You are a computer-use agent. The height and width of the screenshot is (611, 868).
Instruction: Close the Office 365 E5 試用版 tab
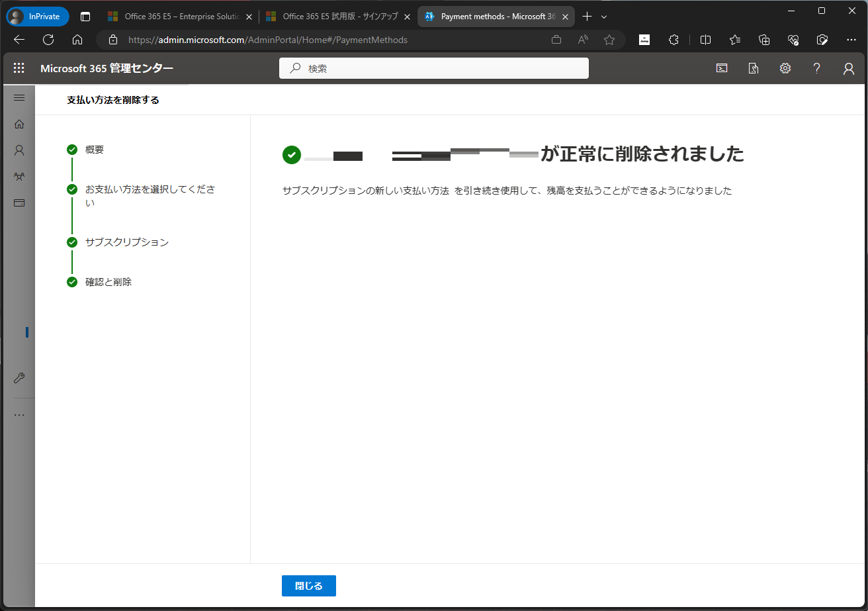[x=407, y=17]
